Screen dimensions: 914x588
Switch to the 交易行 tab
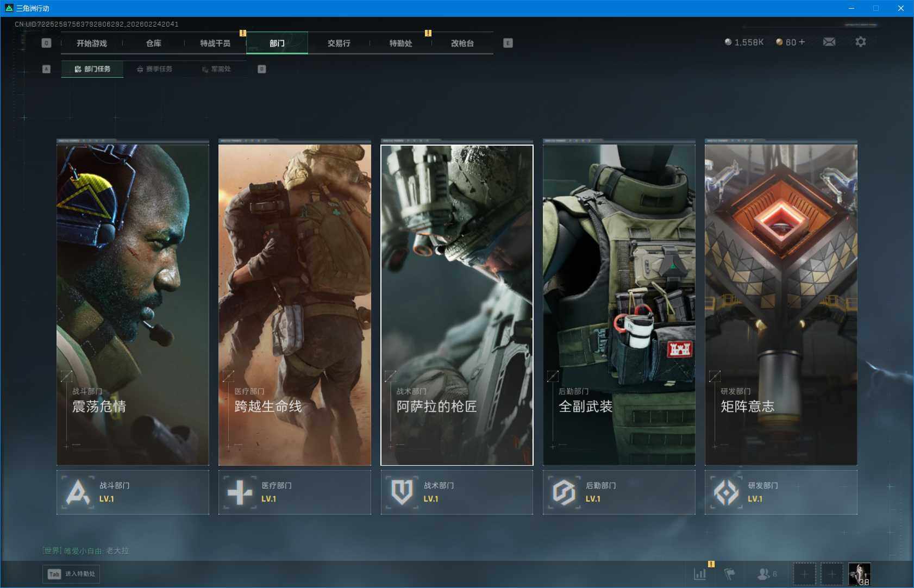coord(339,43)
